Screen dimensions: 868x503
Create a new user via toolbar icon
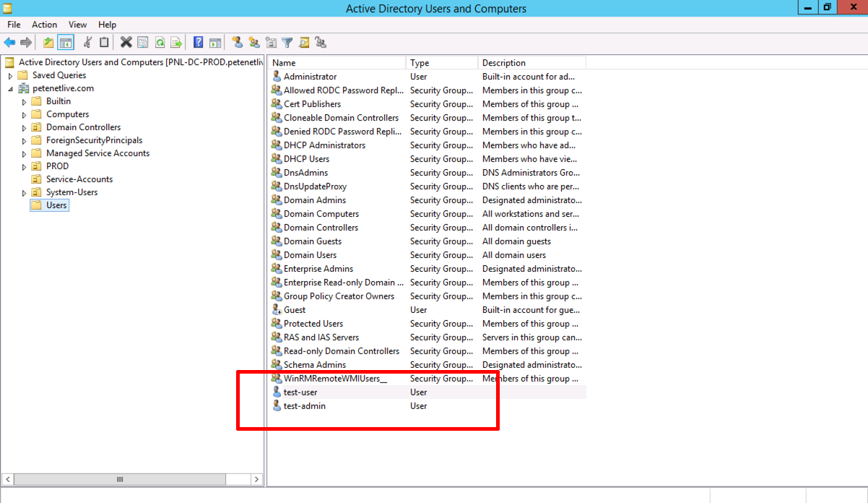[x=237, y=43]
